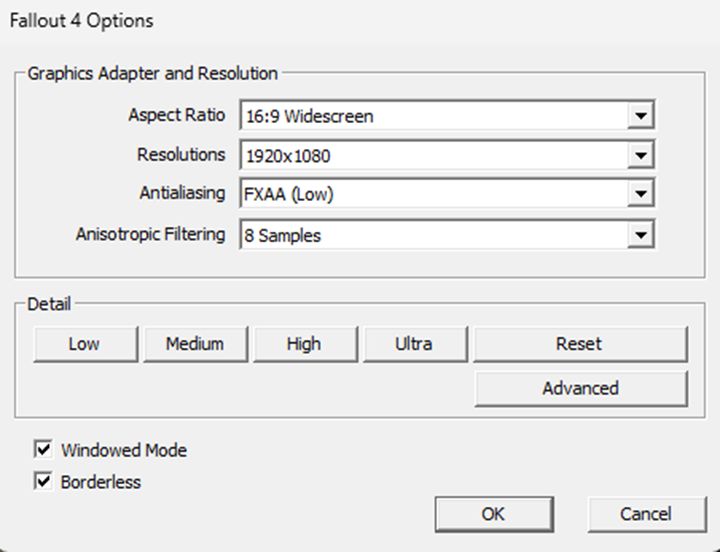
Task: Expand the Resolutions dropdown arrow
Action: 640,156
